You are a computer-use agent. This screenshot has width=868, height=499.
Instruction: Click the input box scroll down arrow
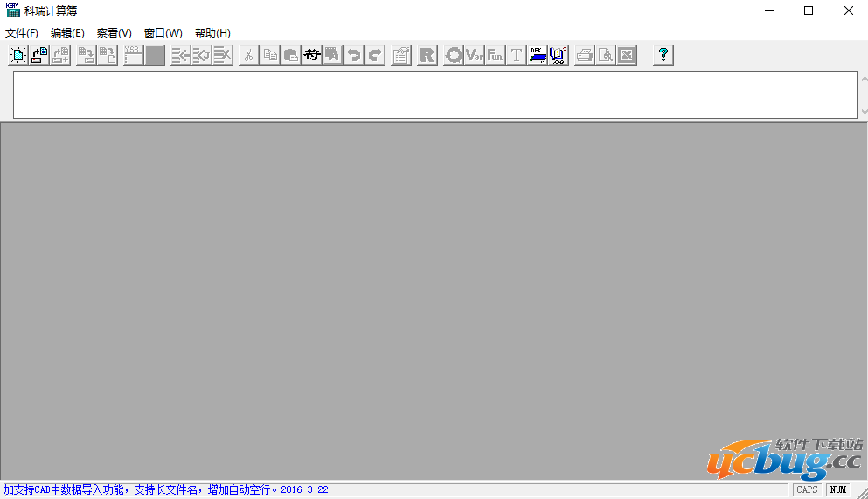tap(864, 112)
